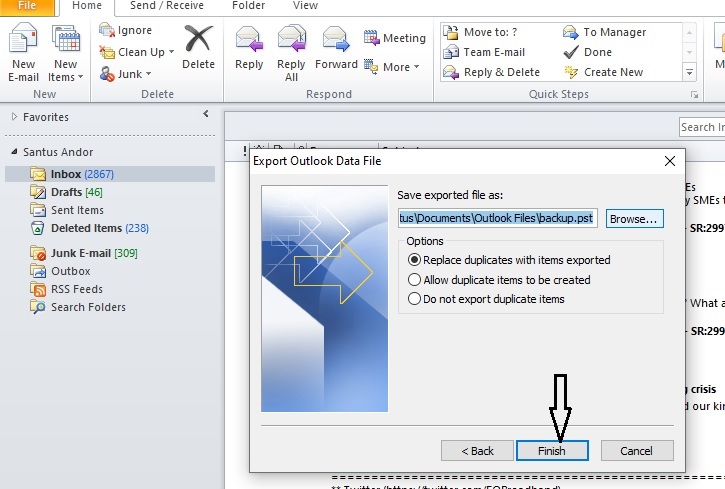This screenshot has height=489, width=725.
Task: Click the Finish button
Action: 552,451
